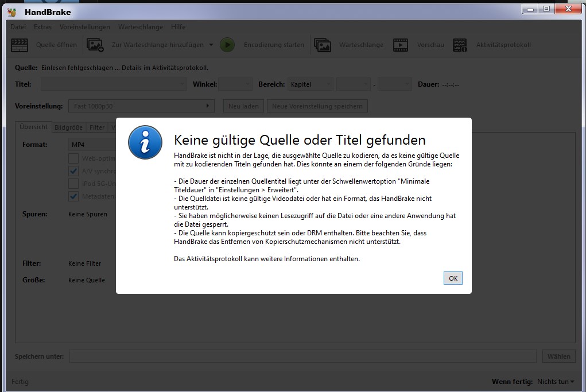This screenshot has width=586, height=392.
Task: Click the Vorschau toolbar label
Action: (430, 45)
